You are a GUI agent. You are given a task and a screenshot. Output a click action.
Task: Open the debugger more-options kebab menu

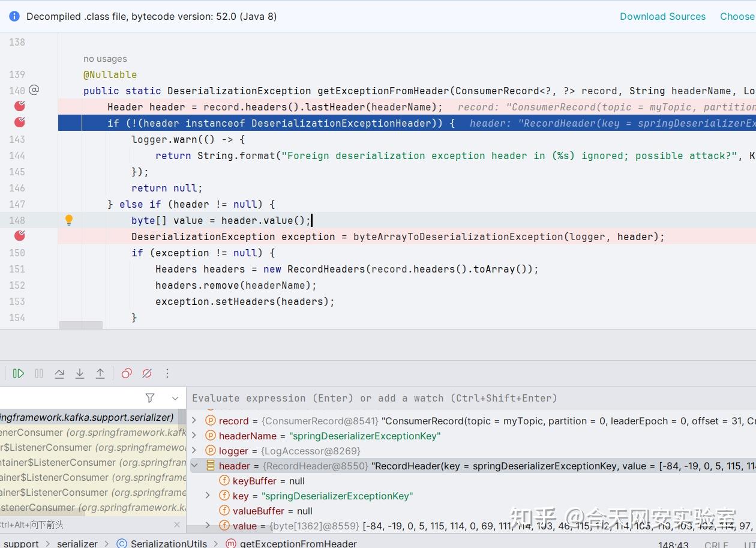pos(167,373)
